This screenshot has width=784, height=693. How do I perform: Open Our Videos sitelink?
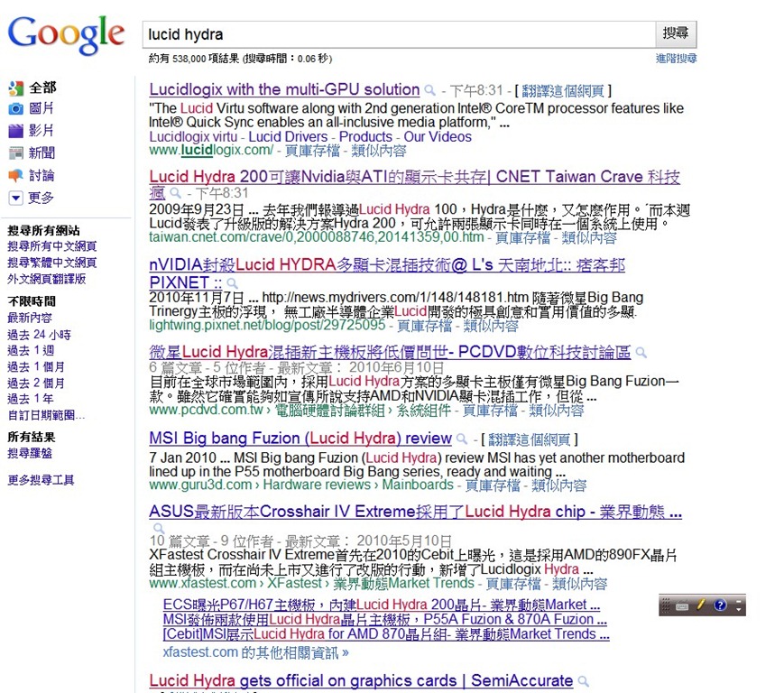click(x=438, y=137)
